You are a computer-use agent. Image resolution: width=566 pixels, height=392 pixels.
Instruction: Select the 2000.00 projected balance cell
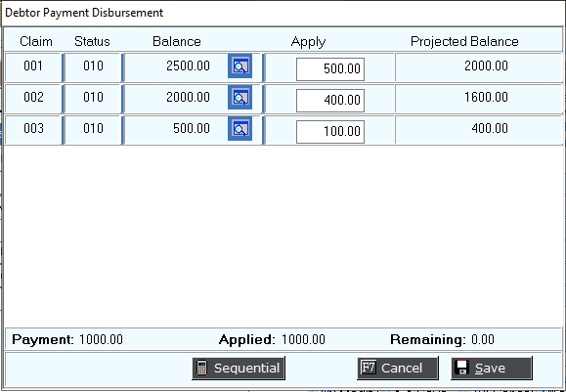[x=479, y=66]
